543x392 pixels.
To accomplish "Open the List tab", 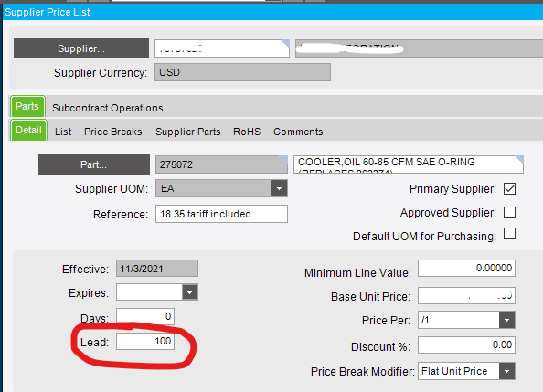I will (63, 132).
